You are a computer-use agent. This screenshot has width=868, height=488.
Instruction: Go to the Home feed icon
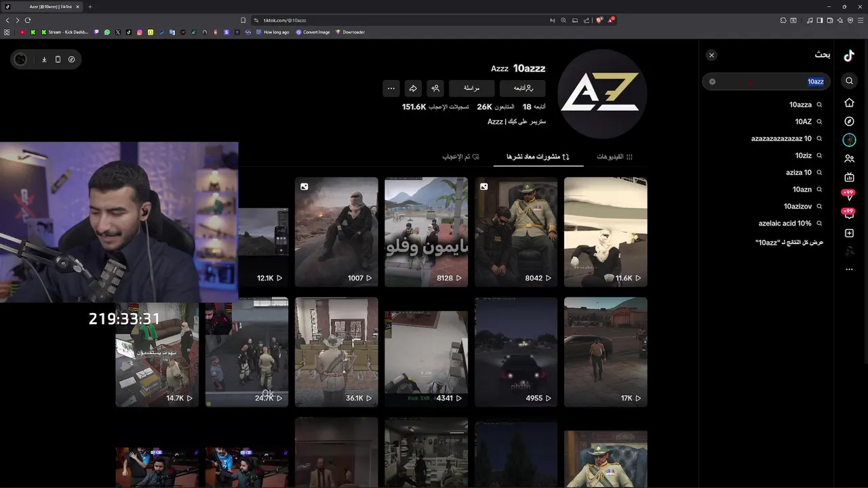tap(849, 103)
